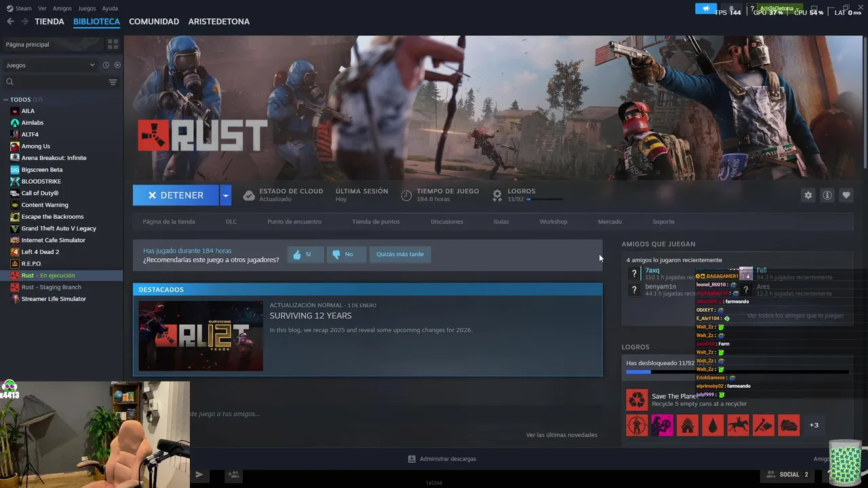This screenshot has height=488, width=868.
Task: Click the house achievement icon
Action: pos(688,425)
